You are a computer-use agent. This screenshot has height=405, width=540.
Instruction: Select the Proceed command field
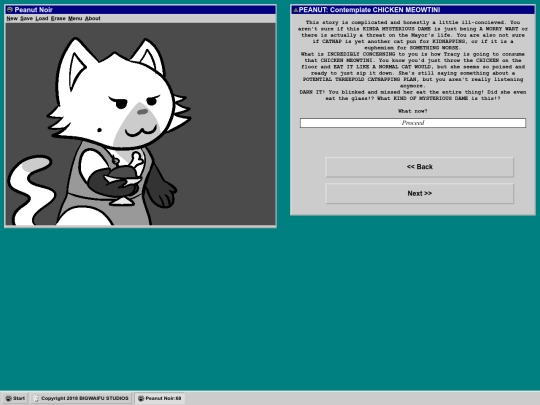coord(413,123)
